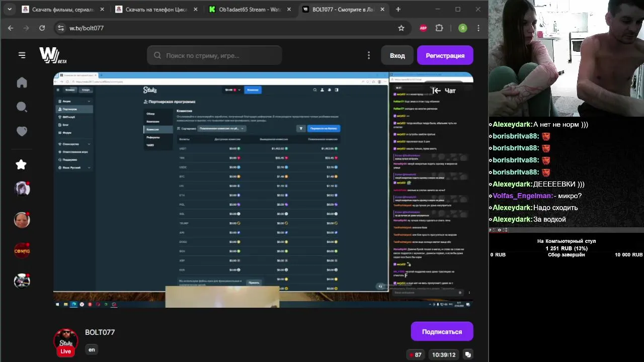Click the Stake logo in streamed video

(x=150, y=90)
